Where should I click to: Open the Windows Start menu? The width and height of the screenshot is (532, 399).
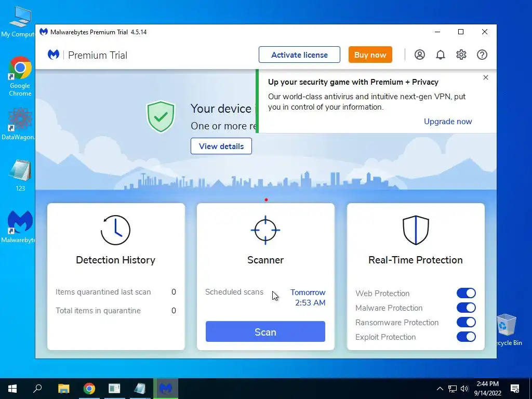coord(12,389)
